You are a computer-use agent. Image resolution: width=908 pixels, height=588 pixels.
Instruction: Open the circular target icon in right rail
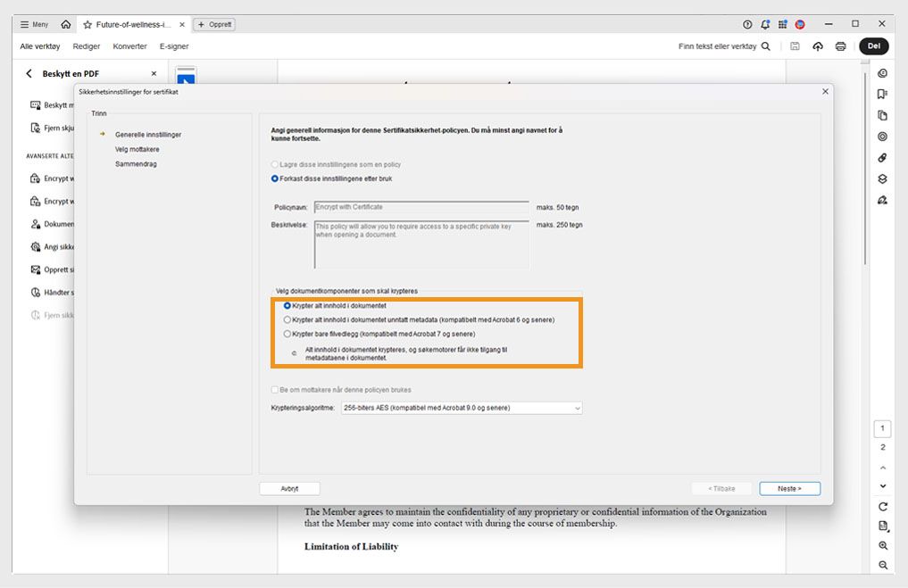point(882,137)
